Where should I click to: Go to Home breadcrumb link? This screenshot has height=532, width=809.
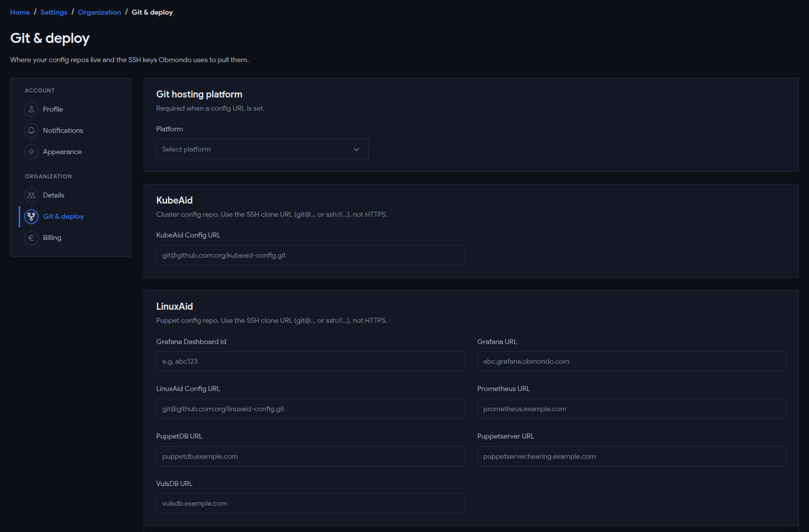[20, 12]
